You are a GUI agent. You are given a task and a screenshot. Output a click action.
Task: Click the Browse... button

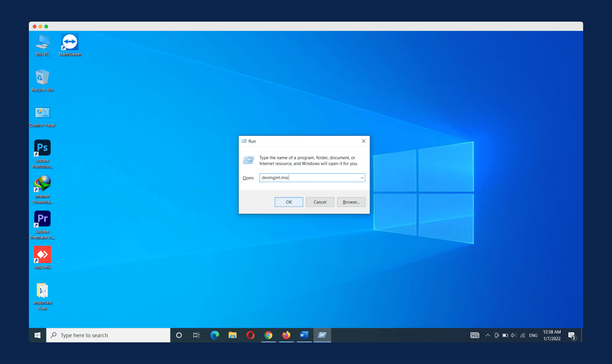(351, 202)
